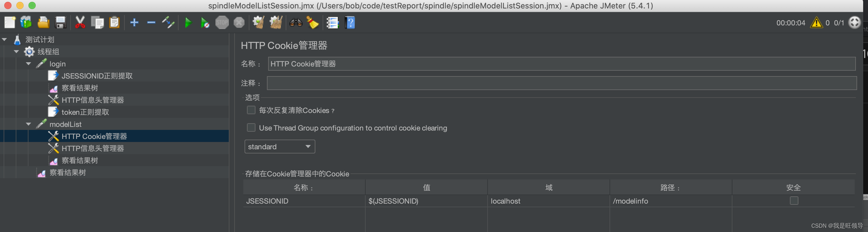The image size is (868, 232).
Task: Click the 名称 input field
Action: point(562,64)
